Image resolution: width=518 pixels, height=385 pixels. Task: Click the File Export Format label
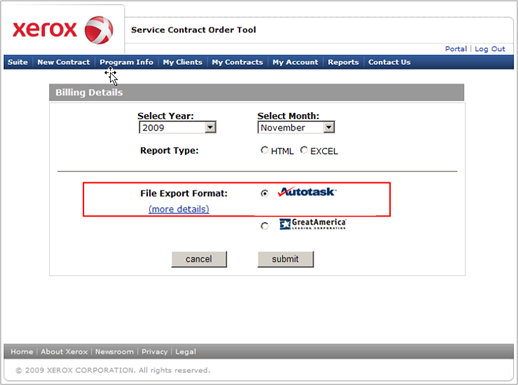(x=184, y=193)
